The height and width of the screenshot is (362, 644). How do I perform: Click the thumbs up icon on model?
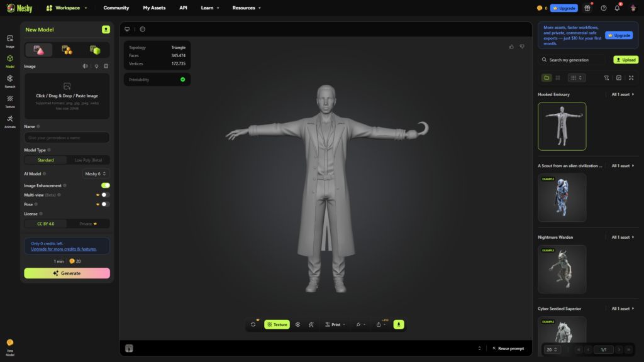click(511, 47)
